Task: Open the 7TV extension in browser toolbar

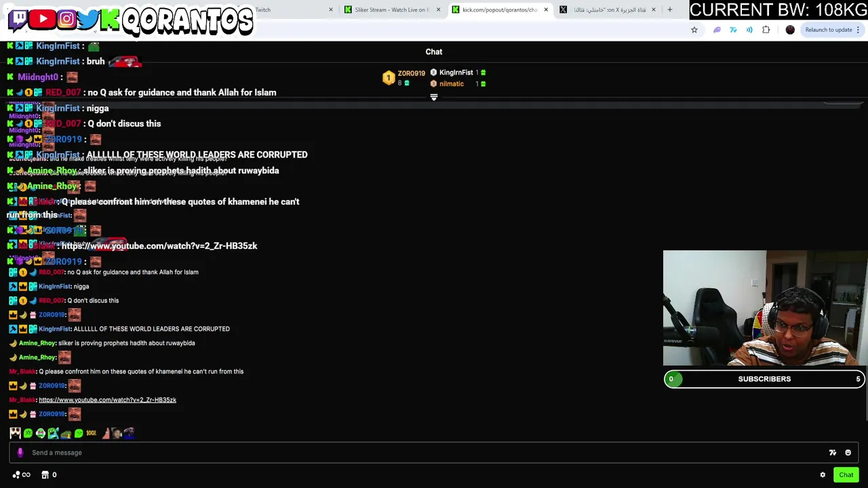Action: tap(733, 30)
